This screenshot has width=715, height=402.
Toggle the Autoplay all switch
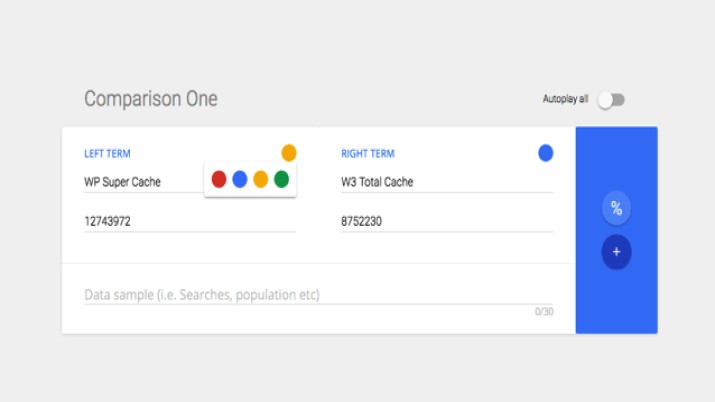click(x=611, y=100)
